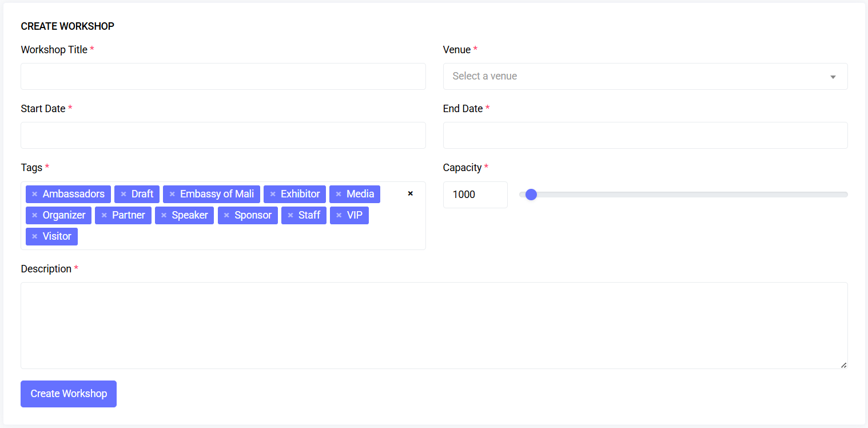Remove the Visitor tag
The width and height of the screenshot is (868, 428).
click(x=35, y=236)
